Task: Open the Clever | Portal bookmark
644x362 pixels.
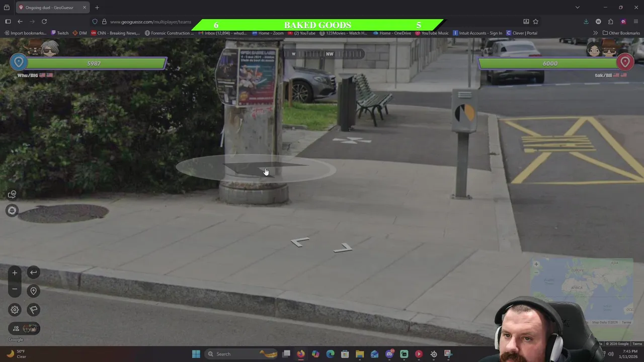Action: 522,33
